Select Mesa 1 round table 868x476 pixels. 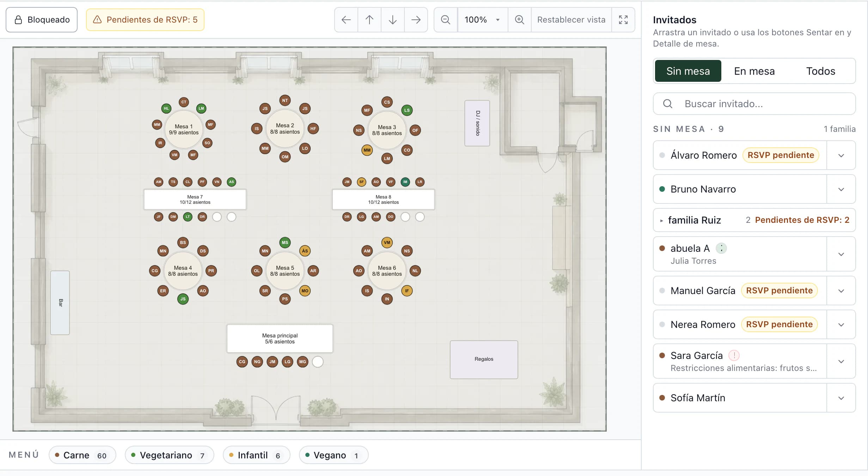click(x=184, y=129)
